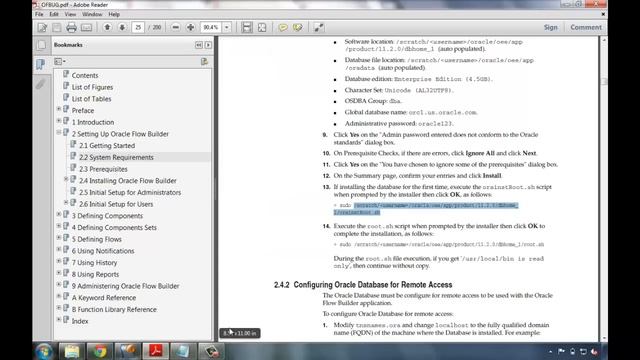Open the zoom level dropdown arrow
The width and height of the screenshot is (640, 360).
coord(227,27)
